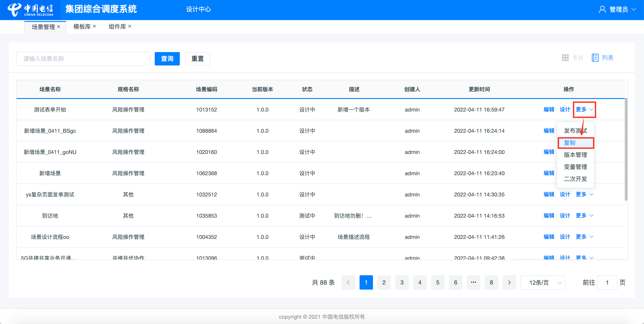644x324 pixels.
Task: Close the 组件库 tab
Action: click(x=130, y=26)
